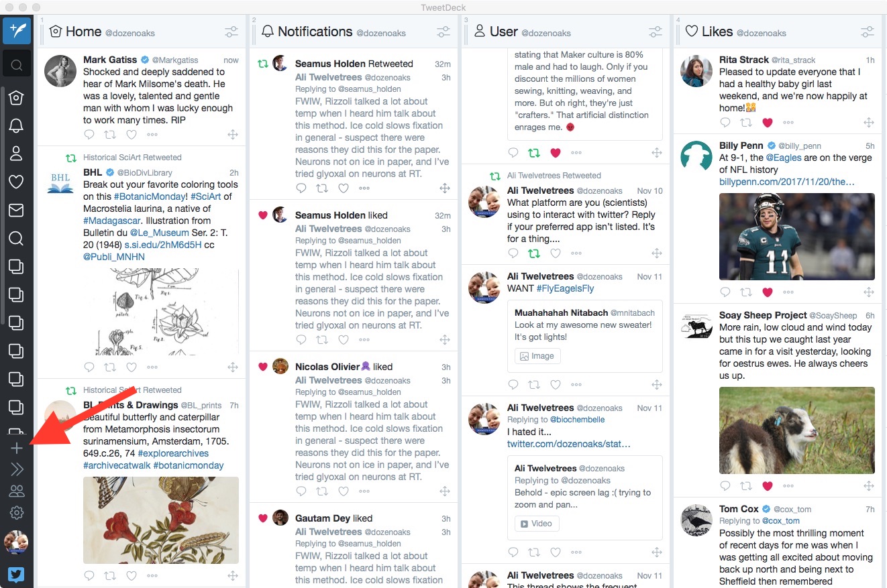Like the 'What platform are you' tweet
887x588 pixels.
(x=556, y=253)
